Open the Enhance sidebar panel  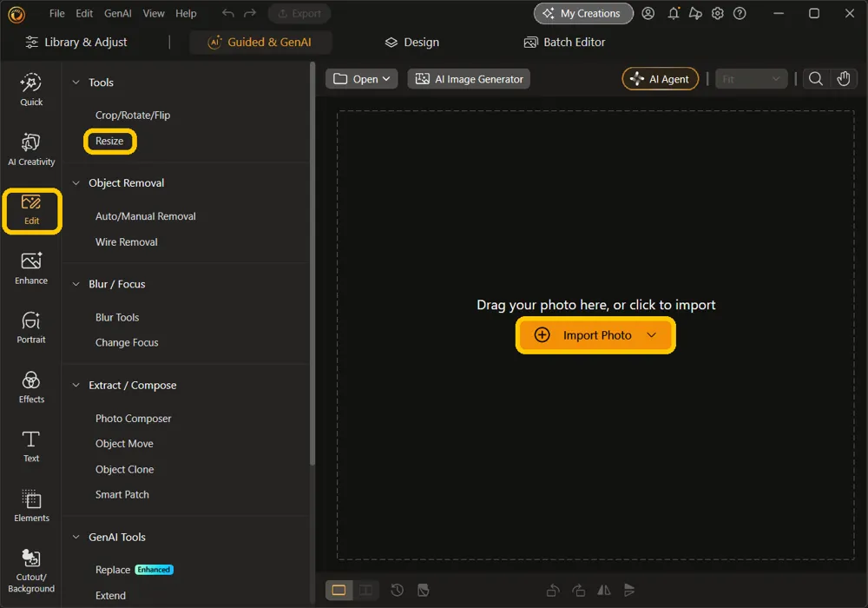click(31, 269)
